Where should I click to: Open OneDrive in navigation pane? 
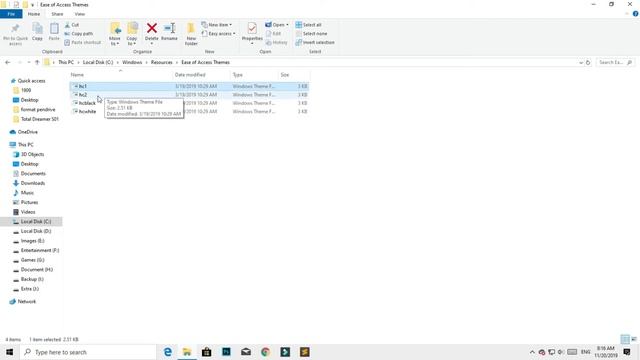click(27, 132)
